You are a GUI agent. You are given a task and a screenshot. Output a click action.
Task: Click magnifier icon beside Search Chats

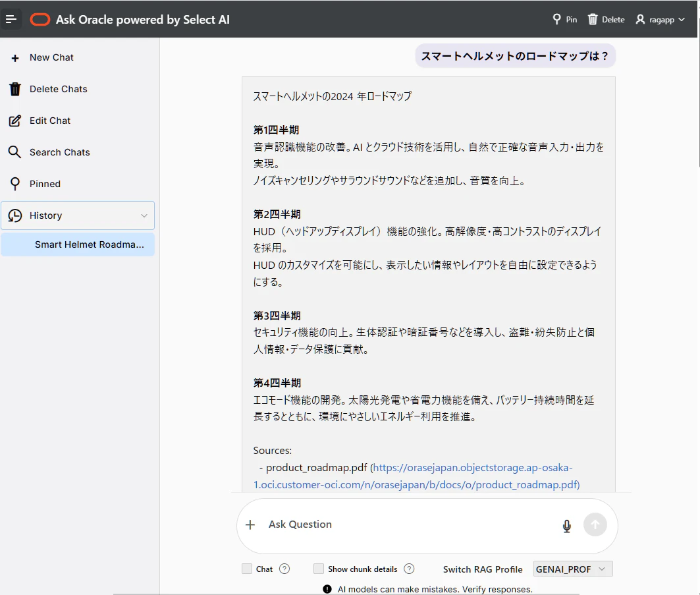click(14, 152)
